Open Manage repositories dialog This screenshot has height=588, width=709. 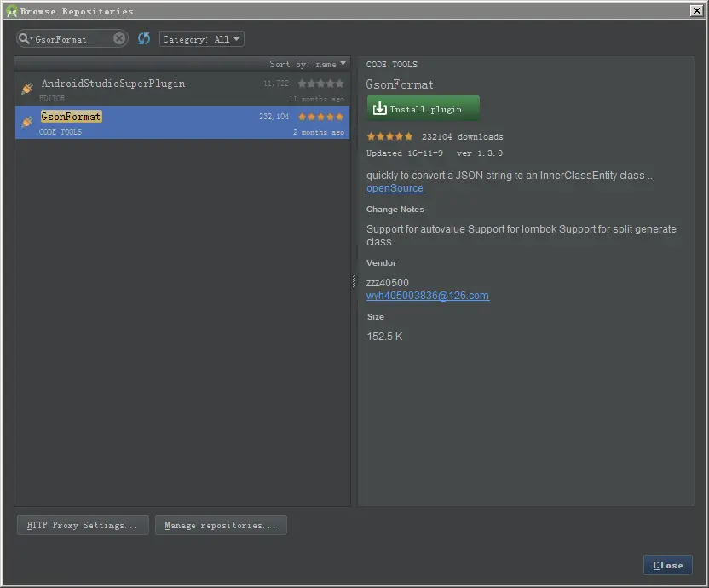coord(221,525)
